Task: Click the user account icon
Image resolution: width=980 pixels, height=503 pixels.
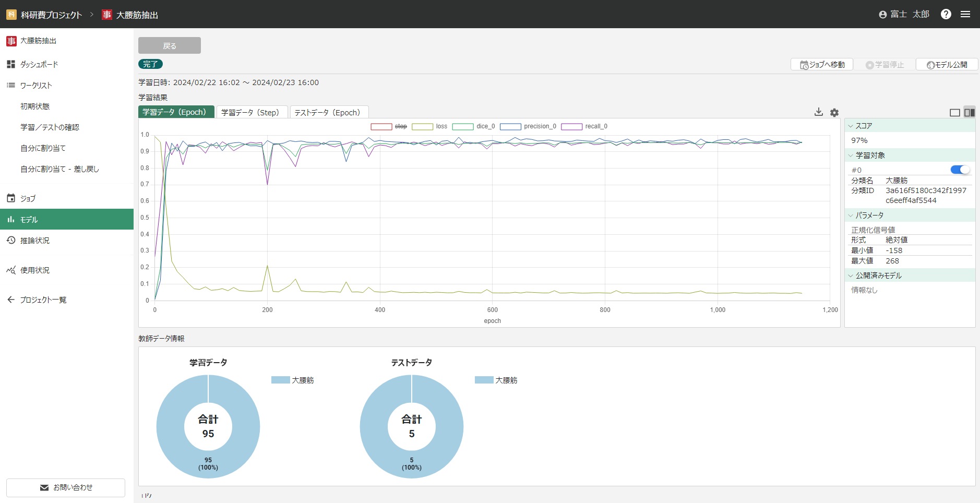Action: 883,15
